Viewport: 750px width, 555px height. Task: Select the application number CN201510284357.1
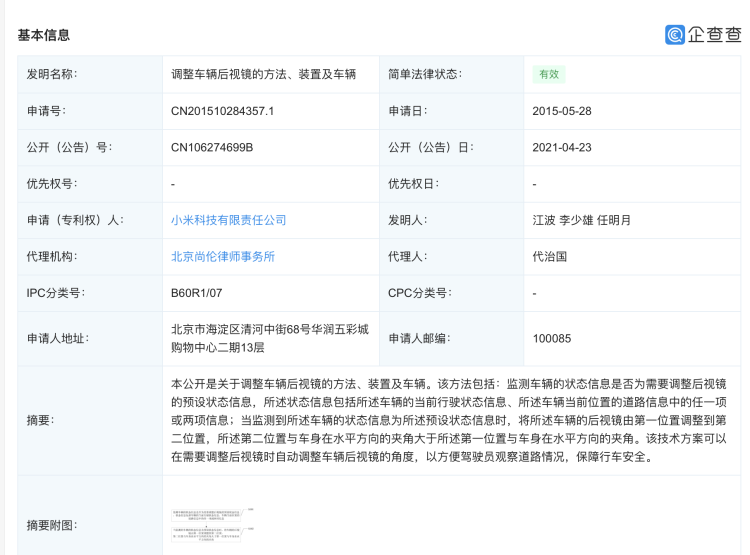[222, 111]
